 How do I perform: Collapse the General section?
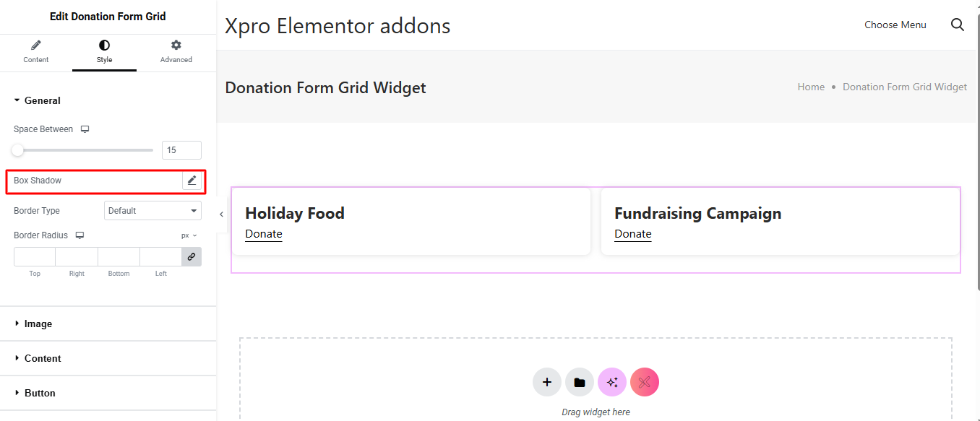[42, 101]
